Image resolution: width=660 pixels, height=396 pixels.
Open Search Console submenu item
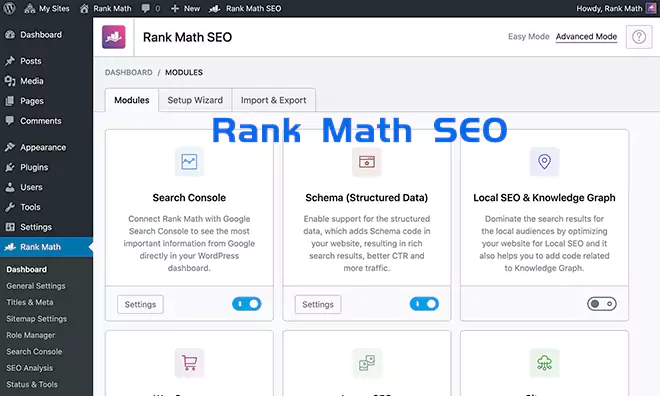34,351
